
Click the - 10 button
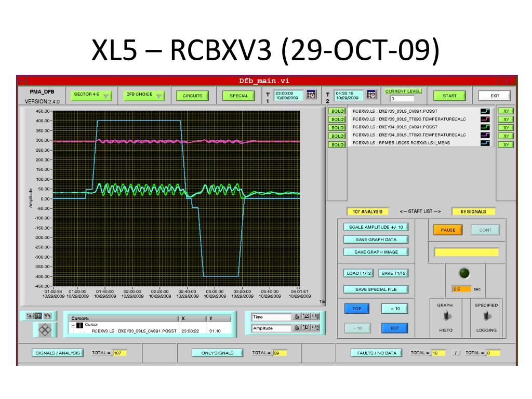(x=357, y=328)
